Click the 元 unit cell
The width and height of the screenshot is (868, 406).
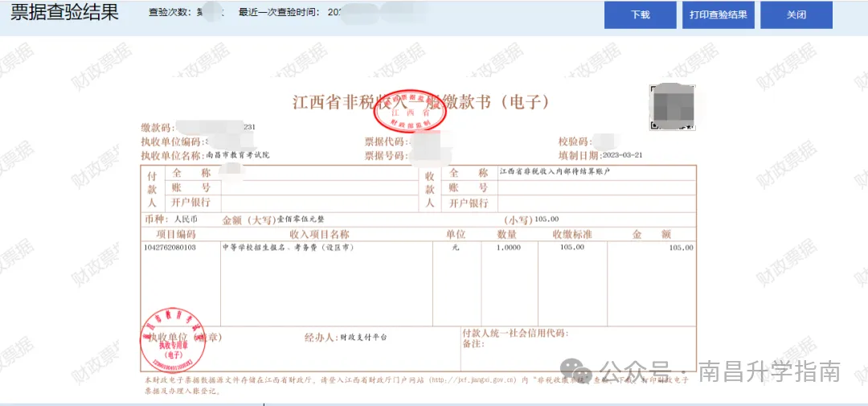(x=457, y=248)
